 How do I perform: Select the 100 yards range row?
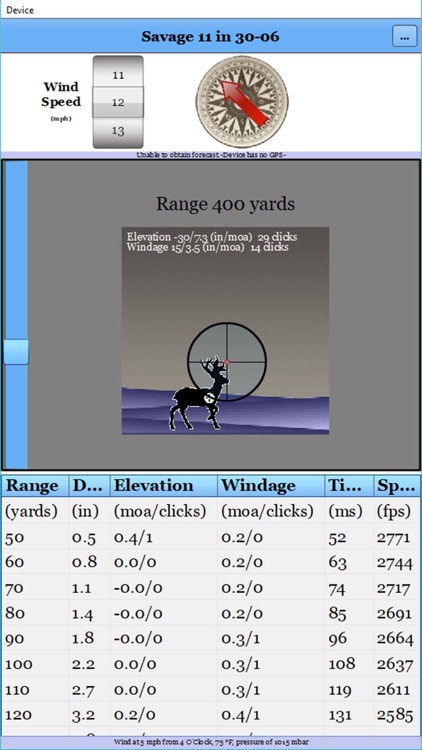tap(211, 664)
